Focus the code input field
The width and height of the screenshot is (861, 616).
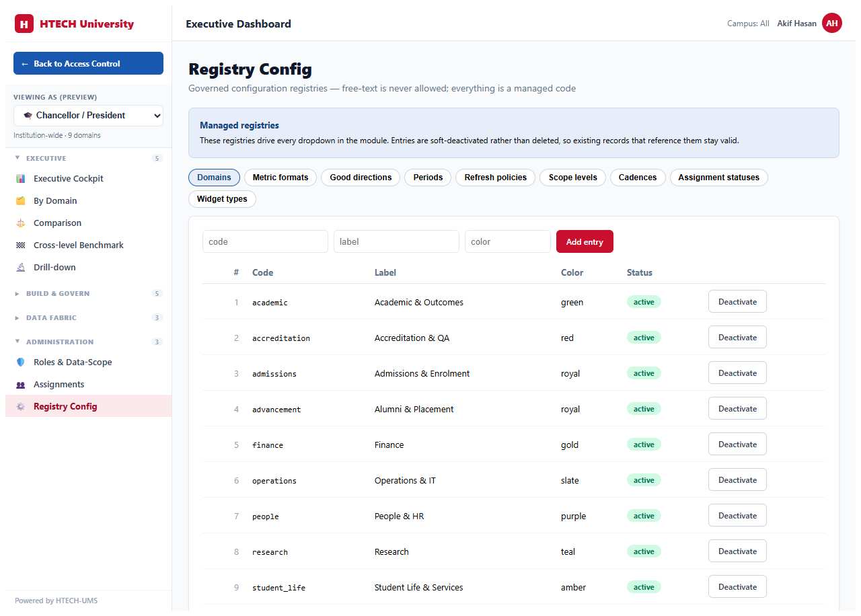point(265,241)
